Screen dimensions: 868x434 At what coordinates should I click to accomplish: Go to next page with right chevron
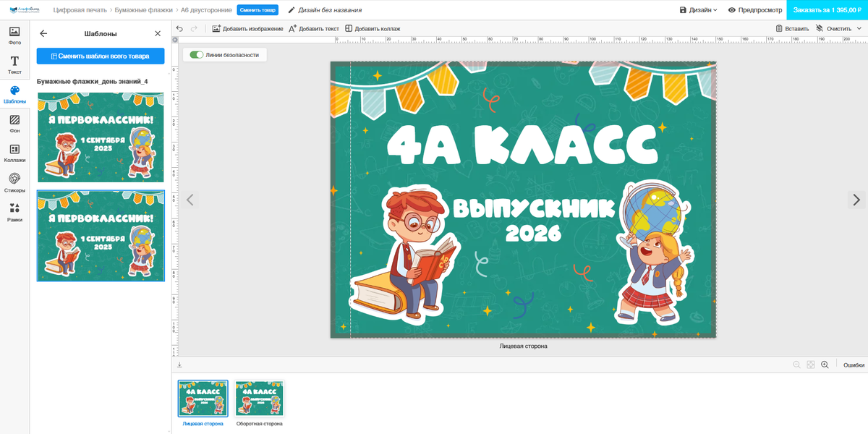coord(856,200)
